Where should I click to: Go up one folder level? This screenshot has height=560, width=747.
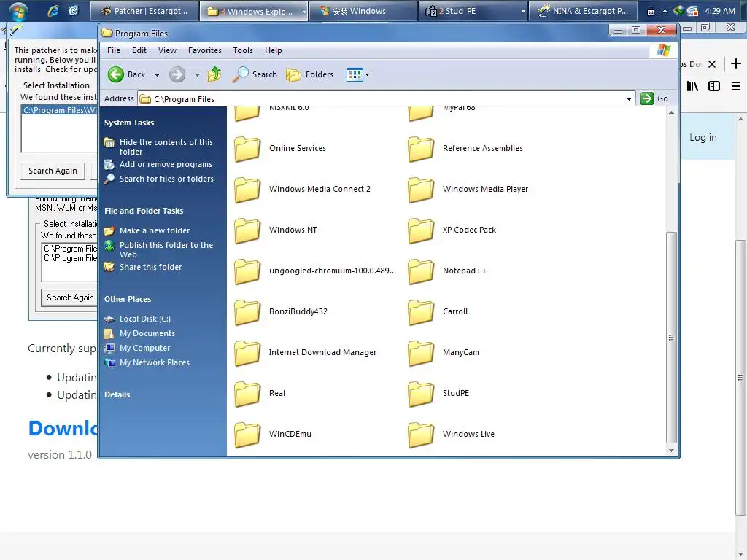coord(214,74)
